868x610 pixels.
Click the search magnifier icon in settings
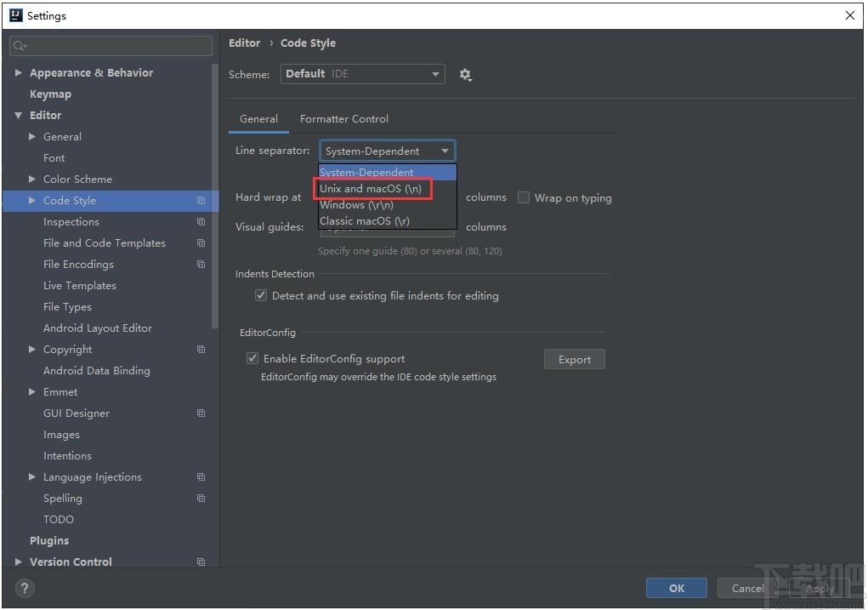coord(19,46)
